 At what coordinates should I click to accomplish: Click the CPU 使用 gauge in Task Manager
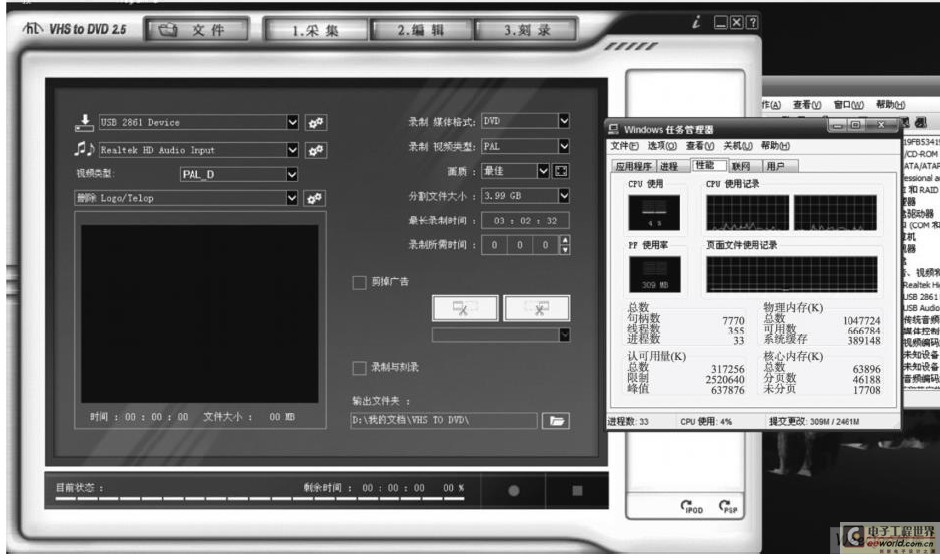tap(654, 212)
